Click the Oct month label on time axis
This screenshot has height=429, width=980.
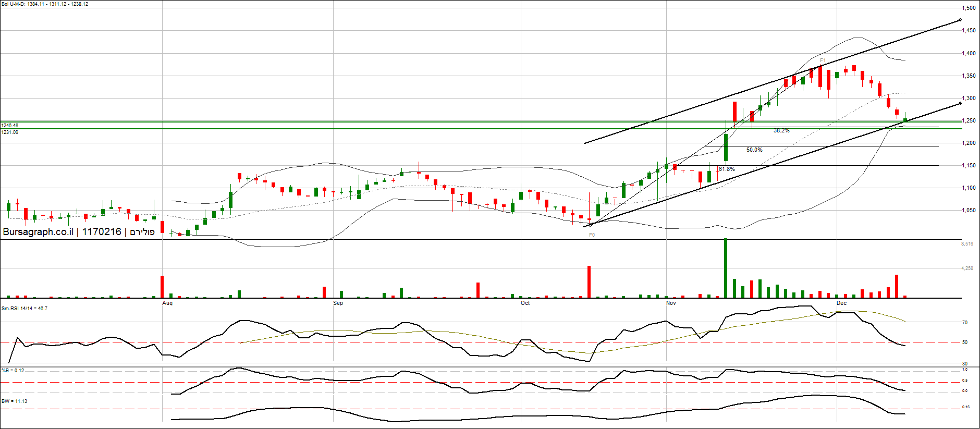coord(525,303)
